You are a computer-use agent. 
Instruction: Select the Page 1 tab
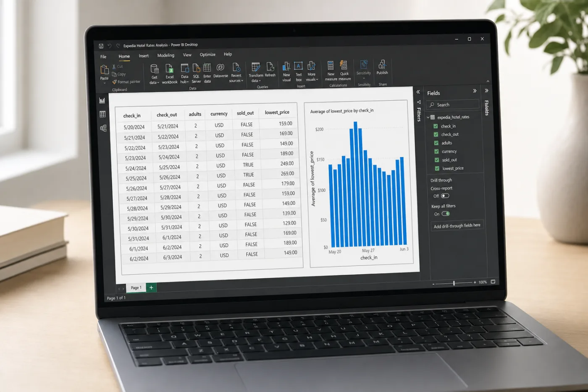tap(136, 287)
